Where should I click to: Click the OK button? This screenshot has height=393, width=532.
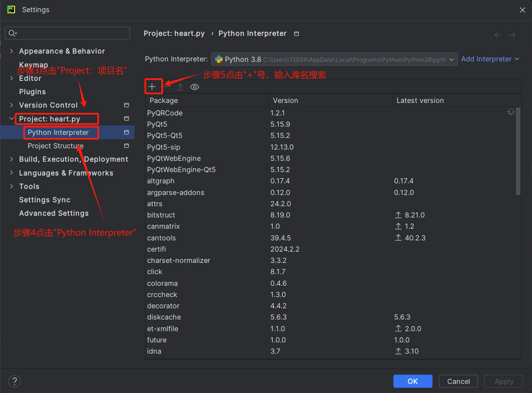[413, 381]
